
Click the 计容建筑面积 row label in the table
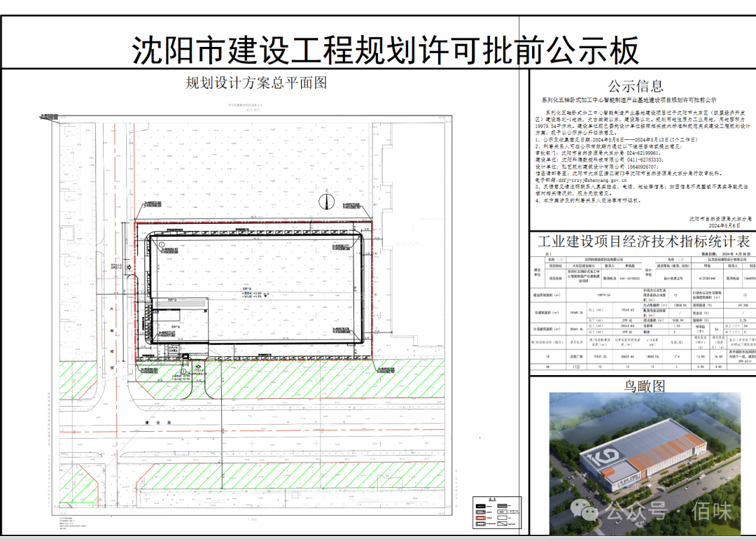(547, 329)
